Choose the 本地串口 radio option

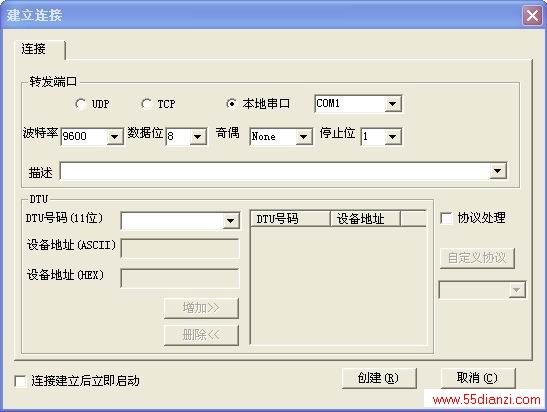coord(232,104)
